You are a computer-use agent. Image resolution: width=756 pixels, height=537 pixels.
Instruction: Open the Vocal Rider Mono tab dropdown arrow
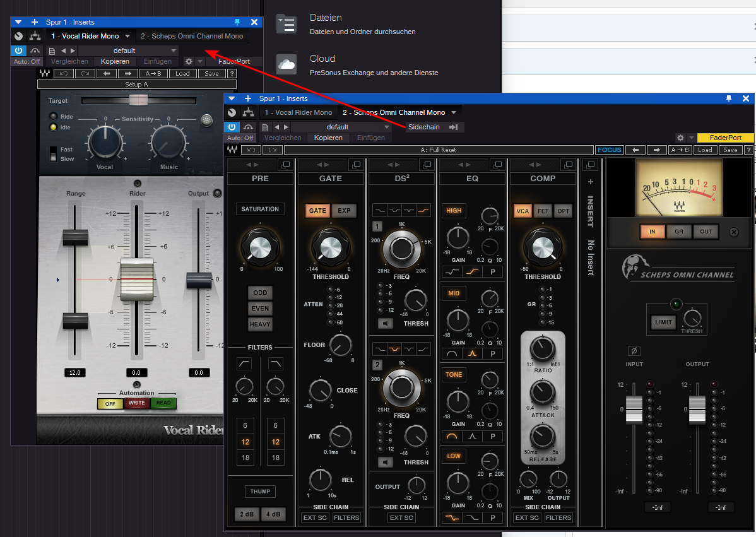(127, 37)
